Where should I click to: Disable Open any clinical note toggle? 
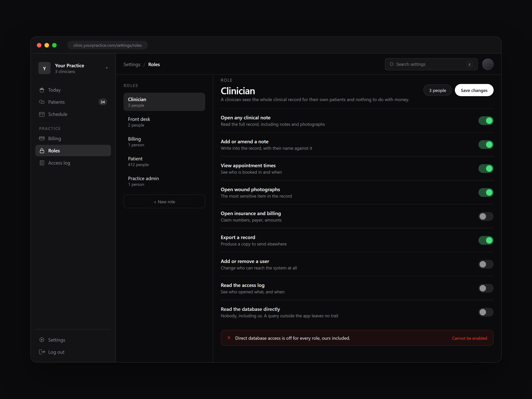[x=486, y=121]
